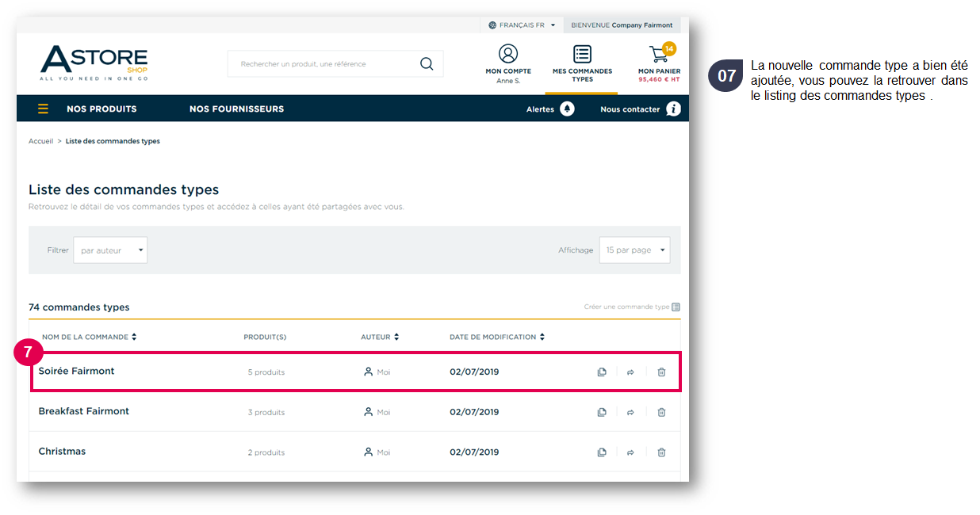The height and width of the screenshot is (515, 980).
Task: Delete the Soirée Fairmont order
Action: 661,372
